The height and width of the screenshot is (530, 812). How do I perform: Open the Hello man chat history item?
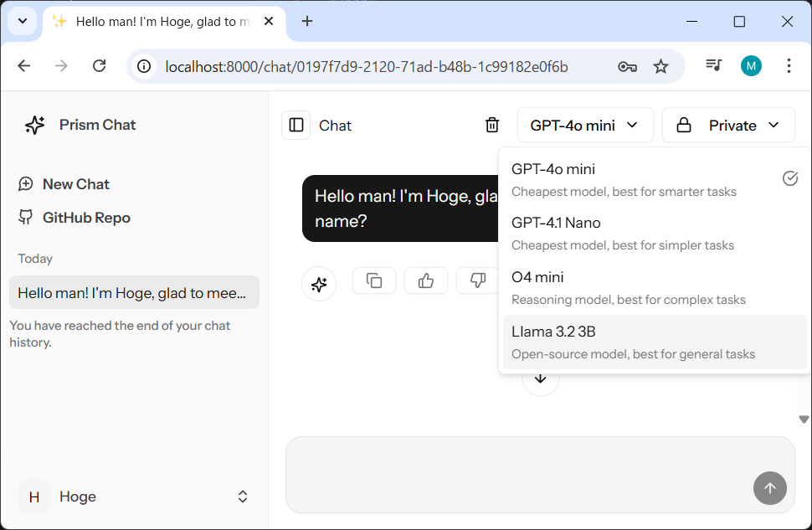[134, 292]
